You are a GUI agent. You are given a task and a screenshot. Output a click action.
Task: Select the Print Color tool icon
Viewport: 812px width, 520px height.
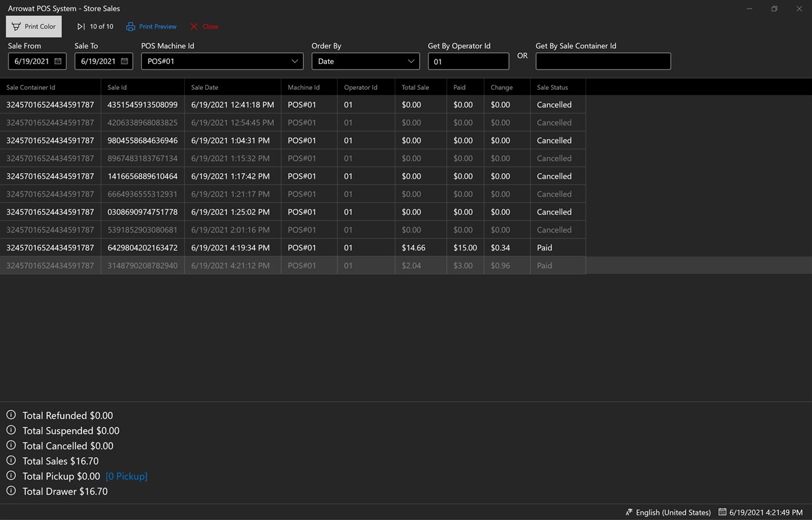tap(15, 26)
